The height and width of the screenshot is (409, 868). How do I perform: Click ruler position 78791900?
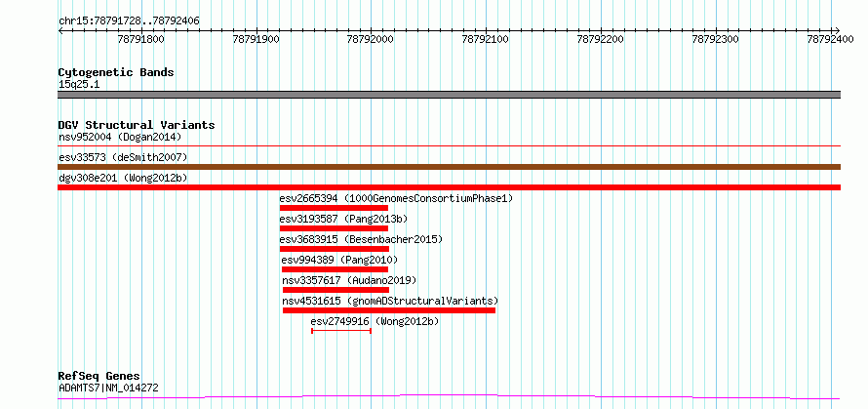click(256, 39)
